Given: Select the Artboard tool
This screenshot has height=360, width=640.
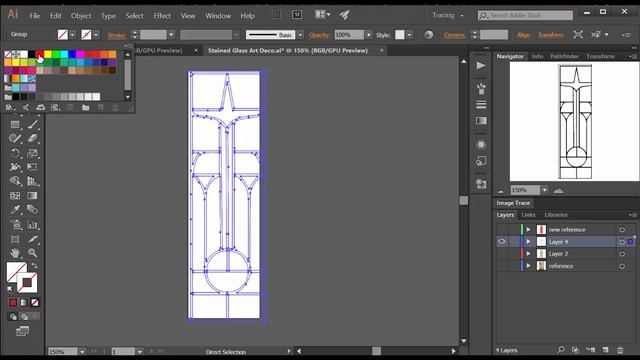Looking at the screenshot, I should pyautogui.click(x=15, y=239).
